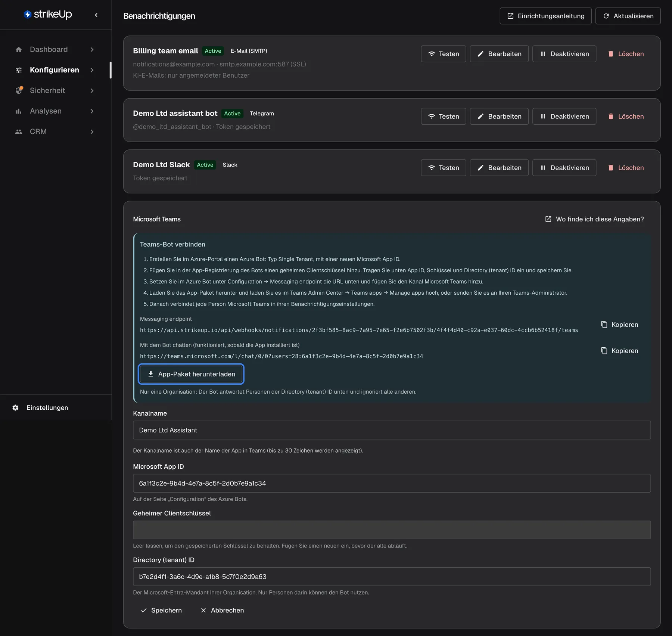Click the Aktualisieren refresh button
Viewport: 672px width, 636px height.
[x=628, y=16]
